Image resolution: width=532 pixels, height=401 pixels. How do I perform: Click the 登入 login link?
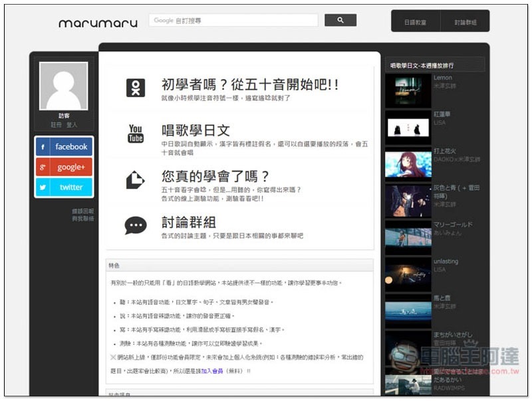(x=72, y=125)
